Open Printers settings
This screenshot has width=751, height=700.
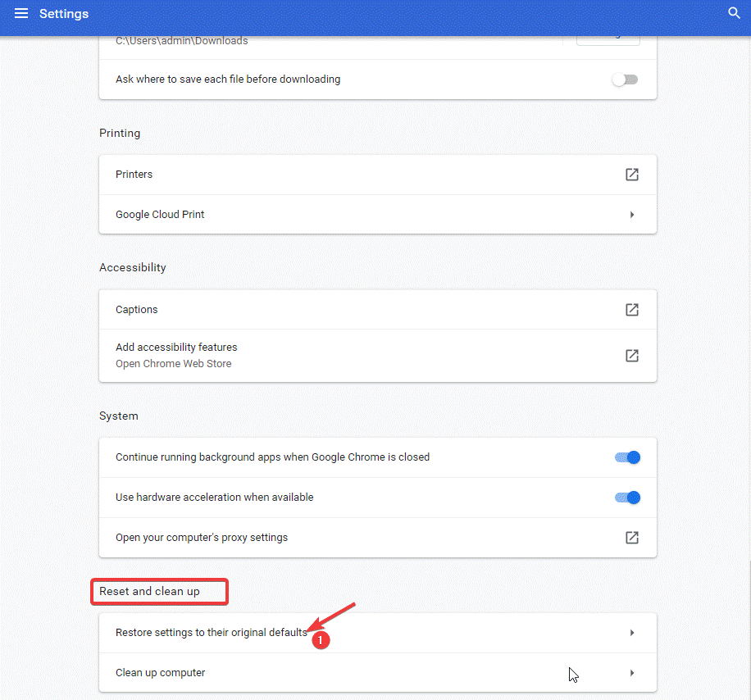click(x=134, y=174)
